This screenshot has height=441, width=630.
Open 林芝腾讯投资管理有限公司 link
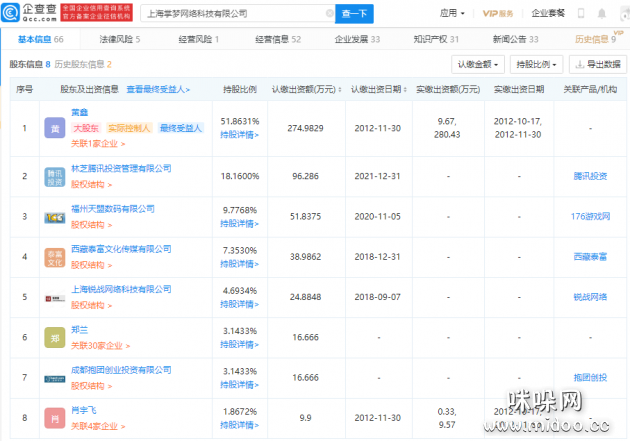tap(121, 168)
